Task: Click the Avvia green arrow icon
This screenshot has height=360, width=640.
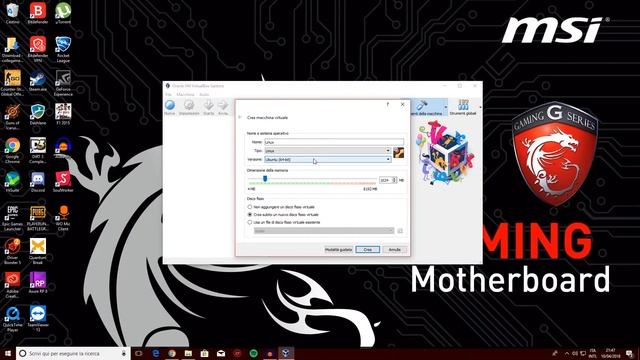Action: click(x=223, y=105)
